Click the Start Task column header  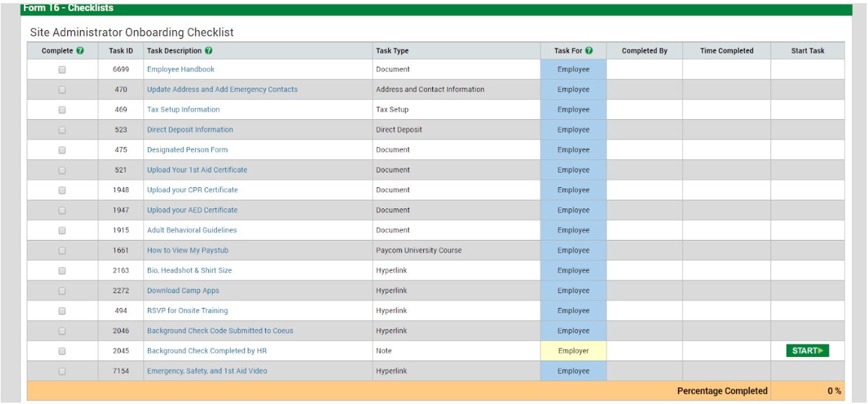click(808, 50)
